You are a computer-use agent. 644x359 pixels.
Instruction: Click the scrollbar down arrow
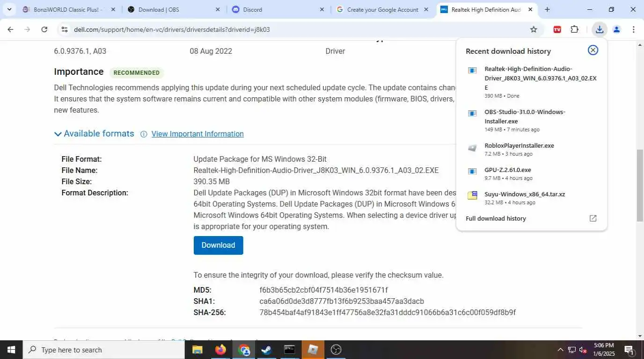point(640,336)
